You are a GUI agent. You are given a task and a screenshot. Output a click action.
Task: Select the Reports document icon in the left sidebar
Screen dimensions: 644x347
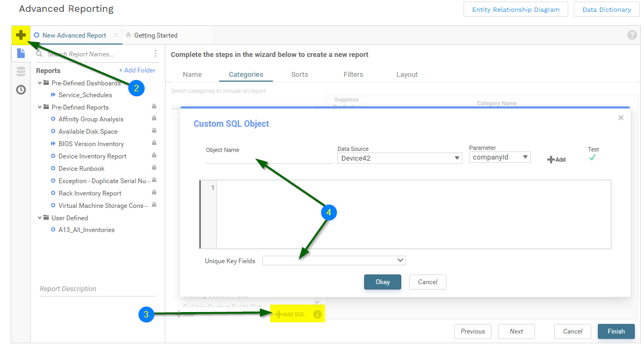pyautogui.click(x=20, y=53)
